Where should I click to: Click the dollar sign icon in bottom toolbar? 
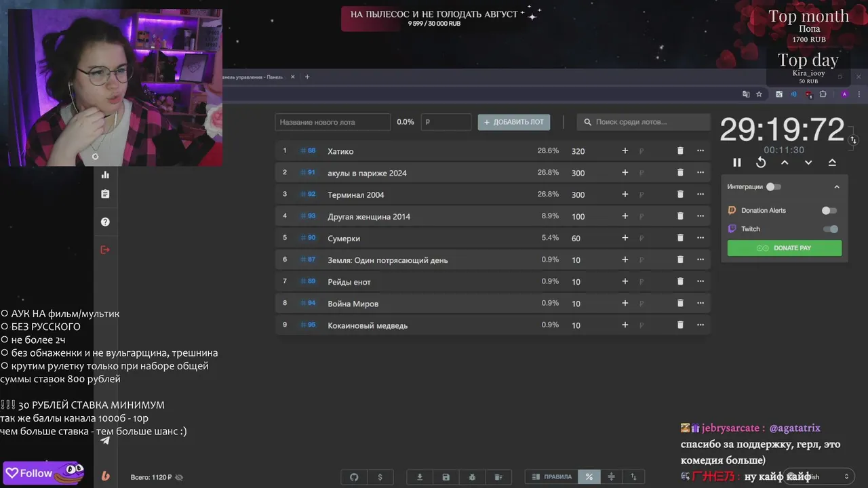pyautogui.click(x=380, y=477)
